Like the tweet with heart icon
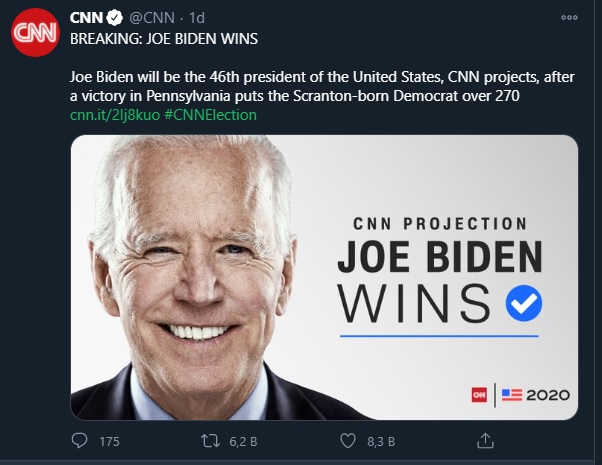602x465 pixels. click(349, 440)
